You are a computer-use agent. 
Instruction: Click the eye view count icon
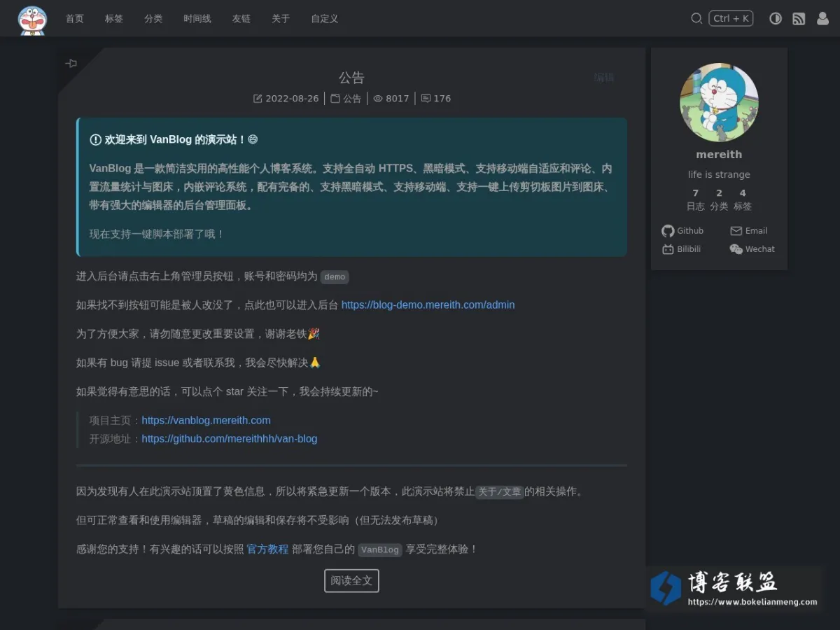pyautogui.click(x=378, y=99)
